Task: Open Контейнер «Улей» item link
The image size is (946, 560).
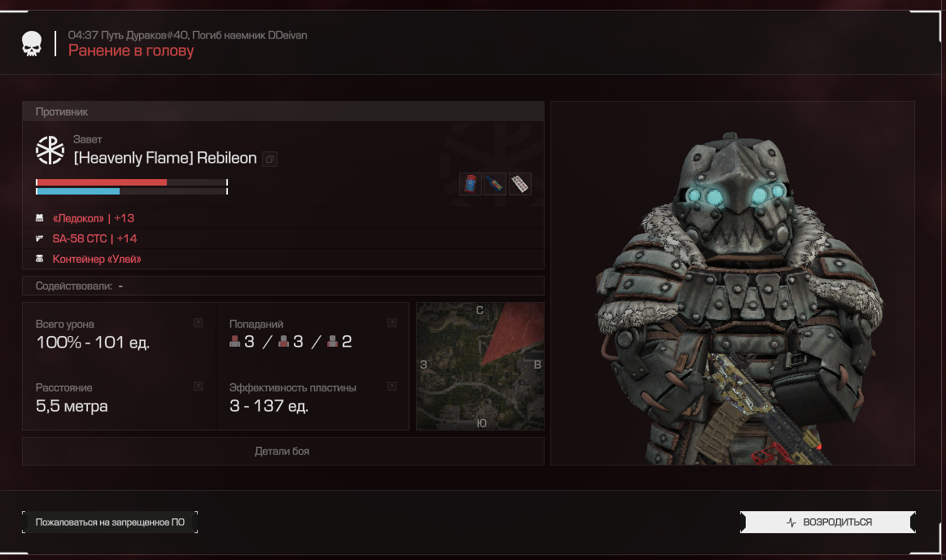Action: [x=97, y=259]
